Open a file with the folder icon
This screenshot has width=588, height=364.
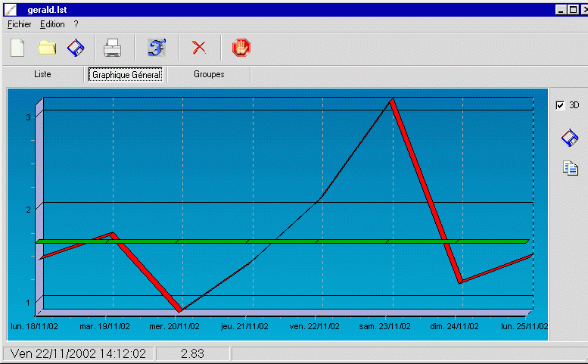(x=48, y=48)
